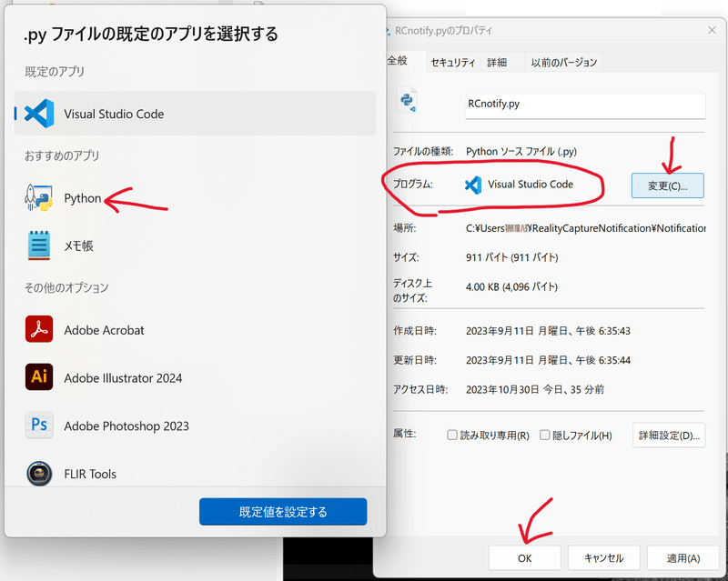Screen dimensions: 728x581
Task: Close the RCnotify.py properties window
Action: point(712,30)
